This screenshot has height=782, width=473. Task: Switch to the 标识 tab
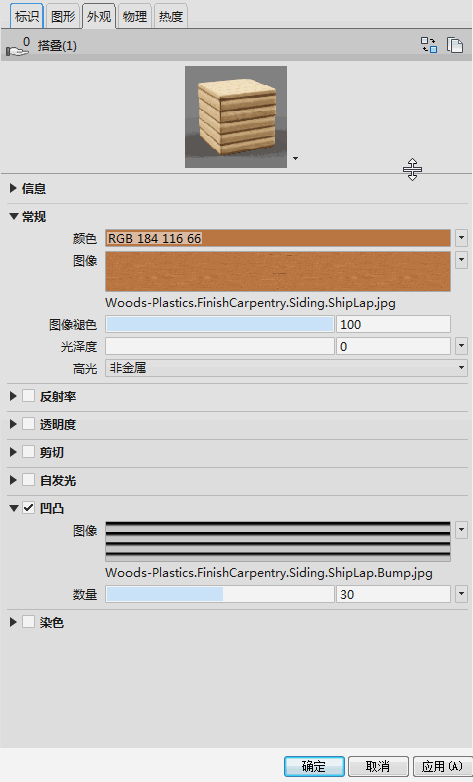pos(27,16)
